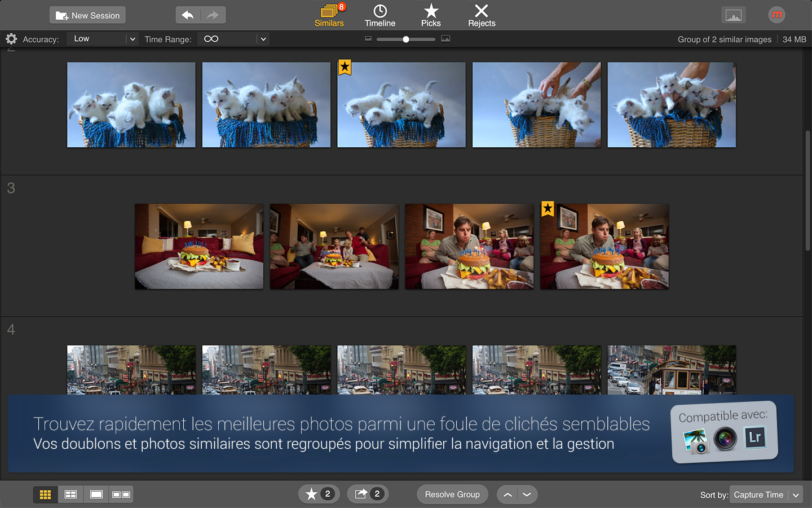Open the Accuracy dropdown set to Low
Viewport: 812px width, 508px height.
click(103, 39)
